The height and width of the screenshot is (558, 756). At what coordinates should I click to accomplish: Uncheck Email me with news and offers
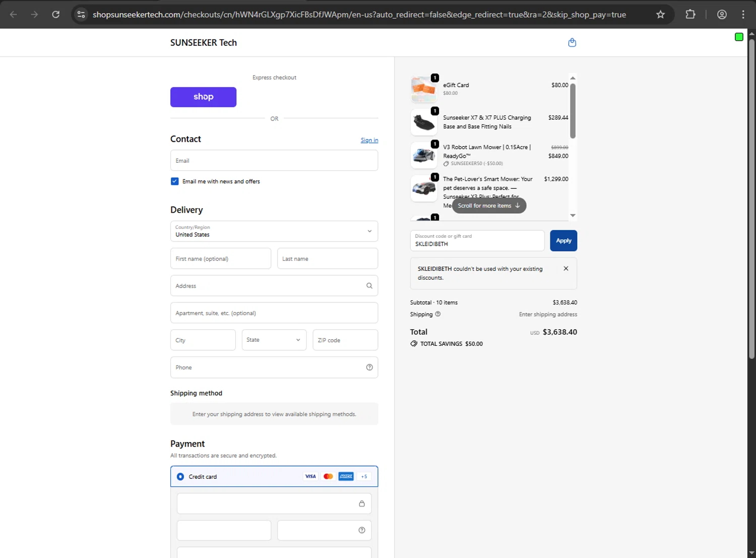coord(175,181)
